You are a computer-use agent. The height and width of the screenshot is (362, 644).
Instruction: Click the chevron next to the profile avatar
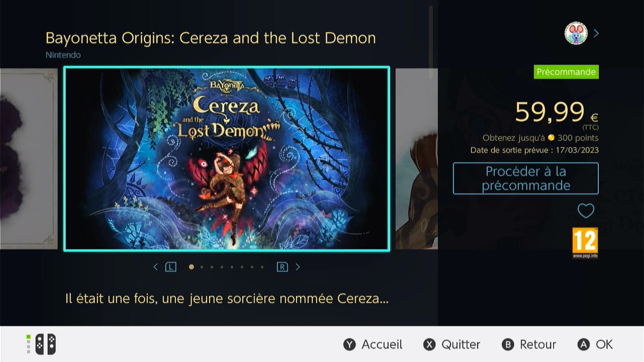pyautogui.click(x=596, y=33)
